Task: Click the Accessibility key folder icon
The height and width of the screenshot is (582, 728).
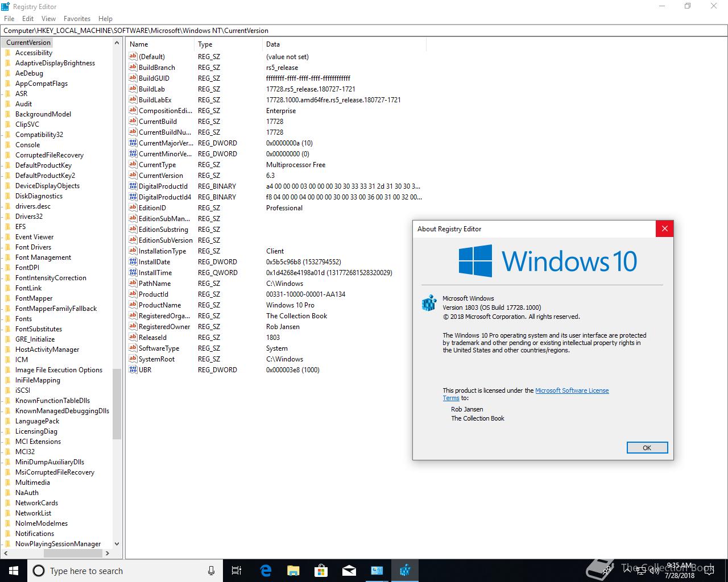Action: pos(8,53)
